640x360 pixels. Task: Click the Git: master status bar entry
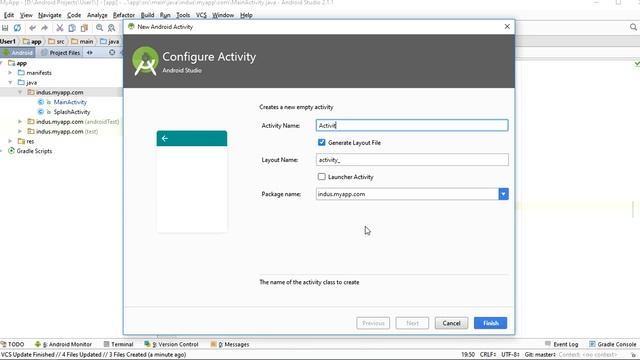pyautogui.click(x=540, y=355)
